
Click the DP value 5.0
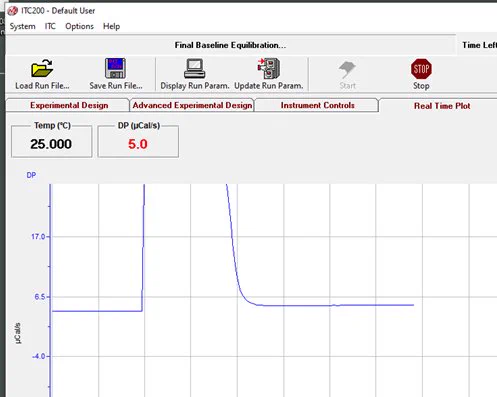138,144
